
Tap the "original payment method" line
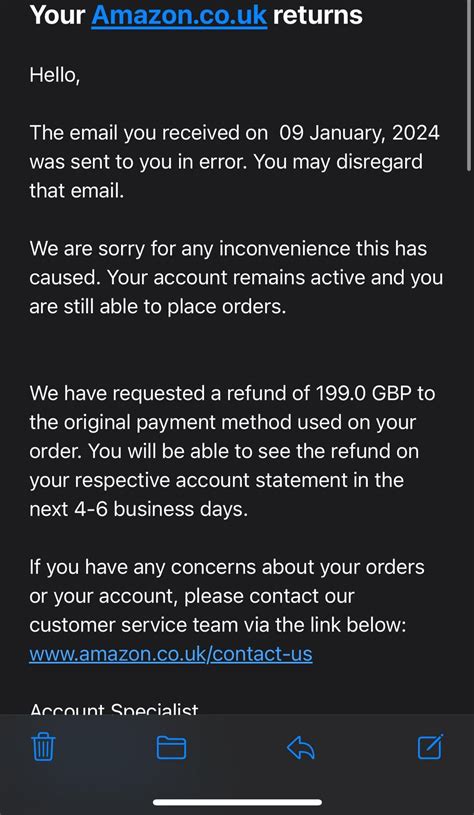(x=223, y=422)
